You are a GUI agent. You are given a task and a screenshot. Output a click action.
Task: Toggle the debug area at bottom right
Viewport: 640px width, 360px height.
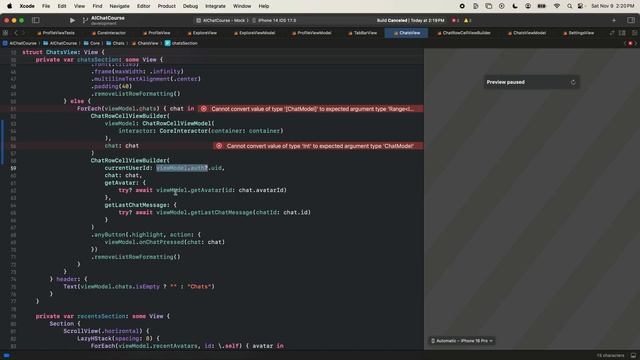click(633, 356)
